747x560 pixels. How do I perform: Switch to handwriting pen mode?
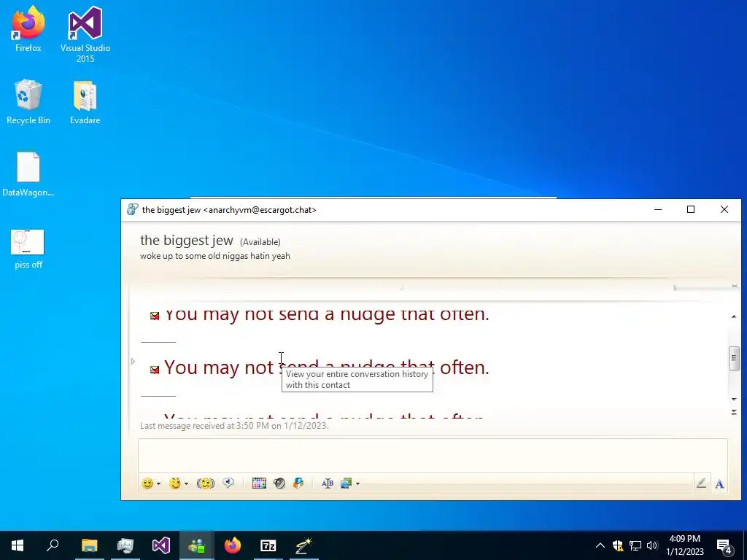click(x=701, y=483)
